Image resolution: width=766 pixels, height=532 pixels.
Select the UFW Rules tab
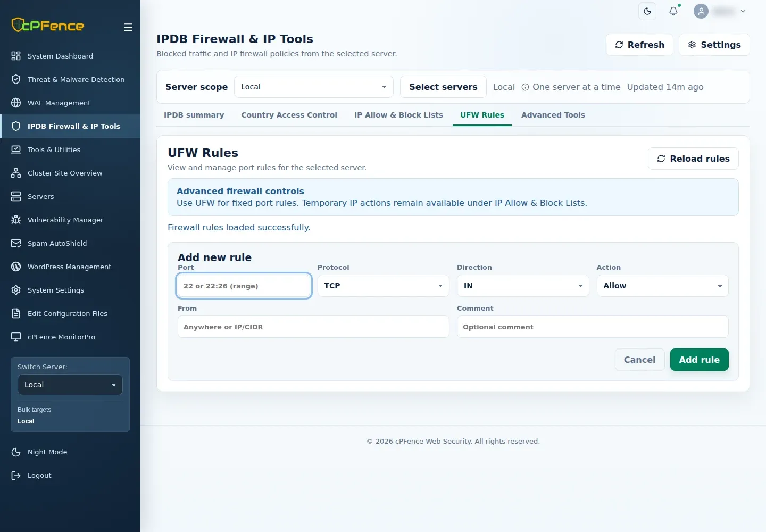482,115
